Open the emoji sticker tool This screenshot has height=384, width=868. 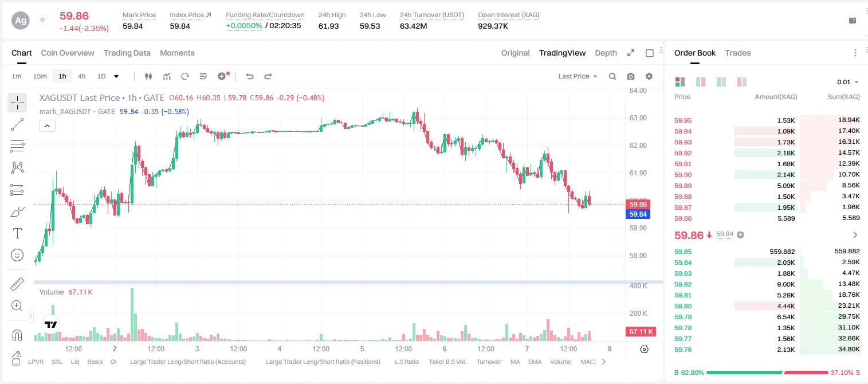point(17,255)
